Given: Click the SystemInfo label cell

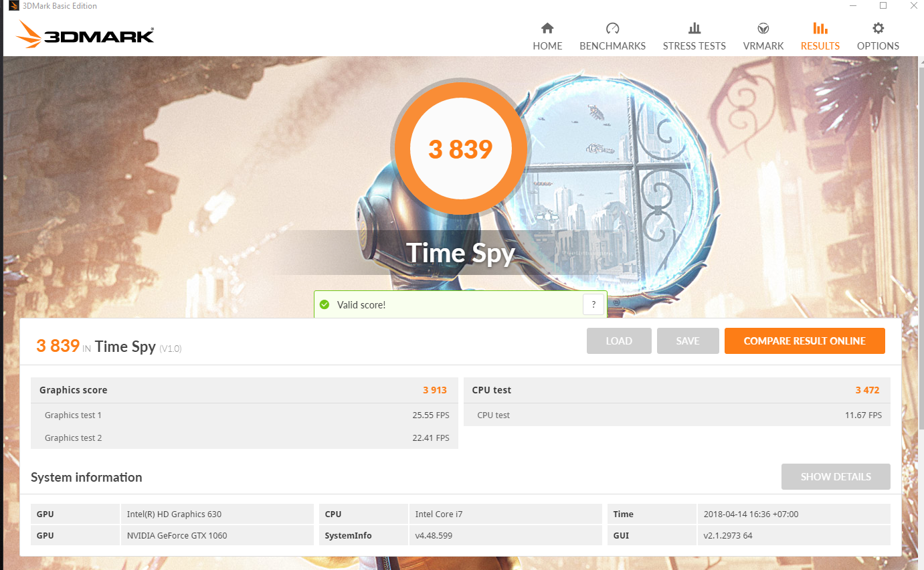Looking at the screenshot, I should (x=363, y=536).
